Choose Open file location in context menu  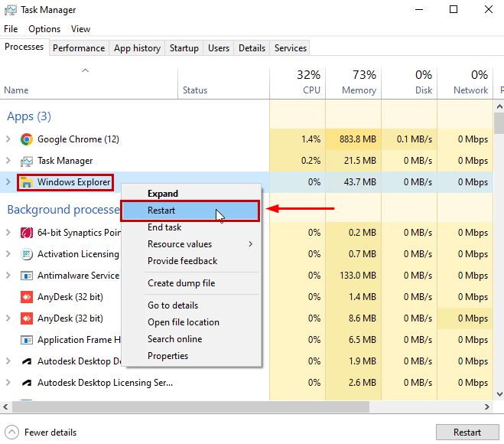coord(191,322)
